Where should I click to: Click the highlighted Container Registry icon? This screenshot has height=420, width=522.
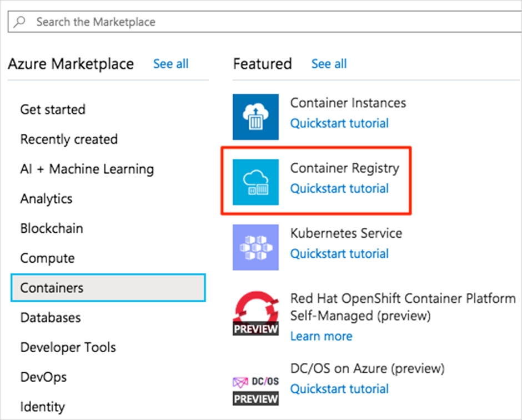255,180
